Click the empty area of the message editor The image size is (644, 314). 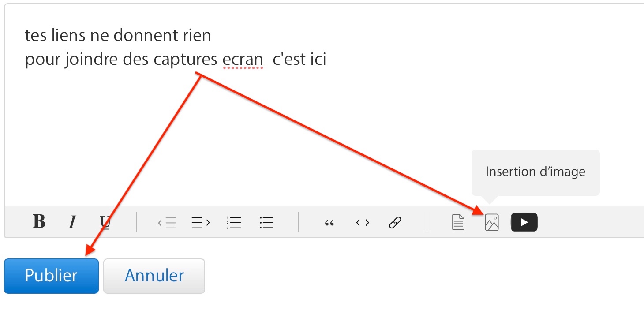point(309,132)
